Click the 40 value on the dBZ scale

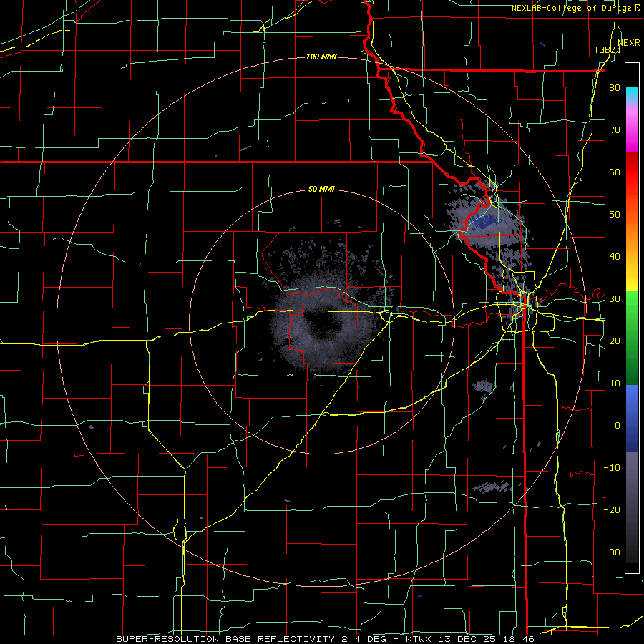pyautogui.click(x=615, y=257)
